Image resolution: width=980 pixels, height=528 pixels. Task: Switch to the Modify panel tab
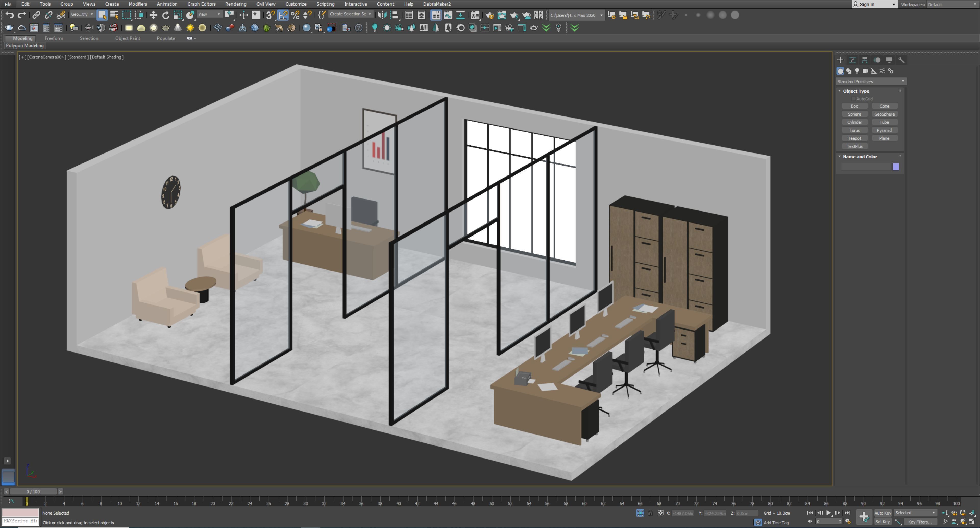point(853,60)
